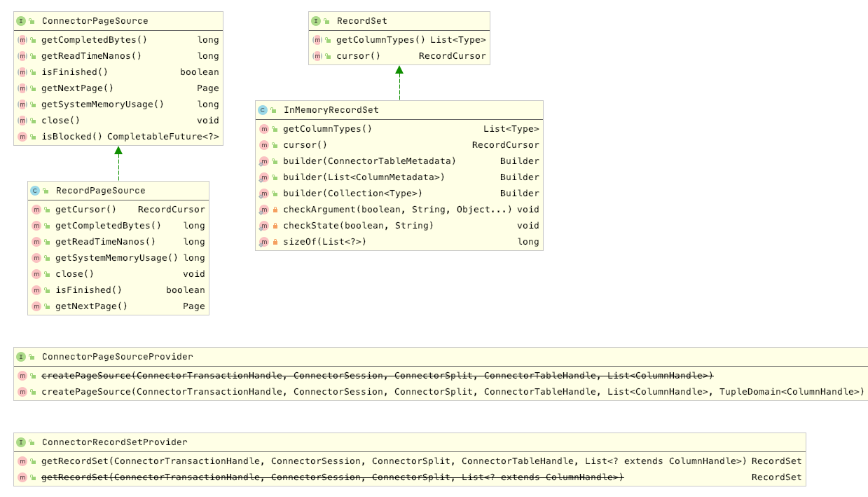
Task: Click the arrow from InMemoryRecordSet to RecordSet
Action: pyautogui.click(x=399, y=83)
